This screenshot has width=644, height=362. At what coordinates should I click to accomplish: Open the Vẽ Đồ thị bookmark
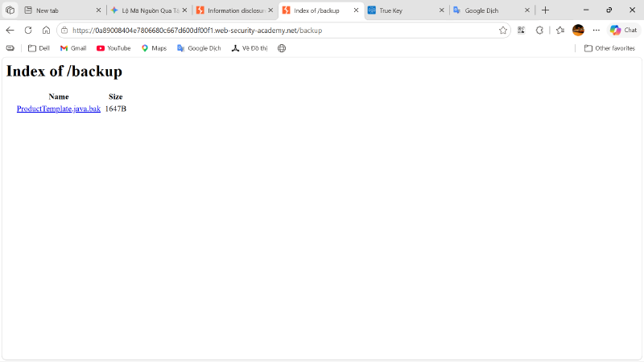coord(250,48)
